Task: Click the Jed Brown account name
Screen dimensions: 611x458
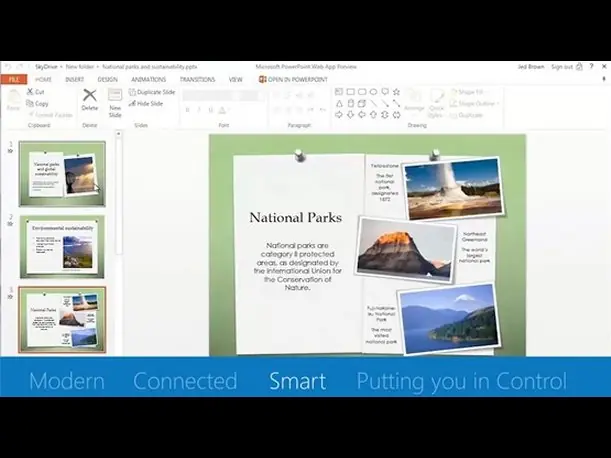Action: 531,67
